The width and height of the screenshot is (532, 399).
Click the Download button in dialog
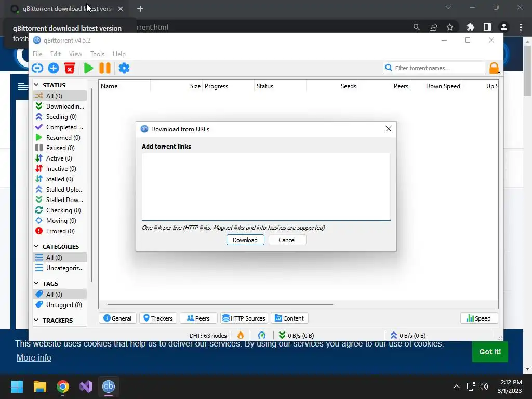pyautogui.click(x=245, y=240)
